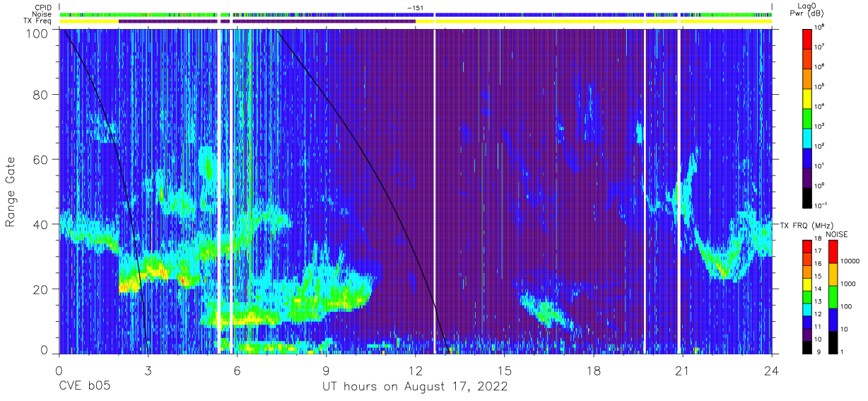Pick the purple 10–11 MHz segment of TX FRQ bar
The height and width of the screenshot is (401, 868).
pos(807,333)
